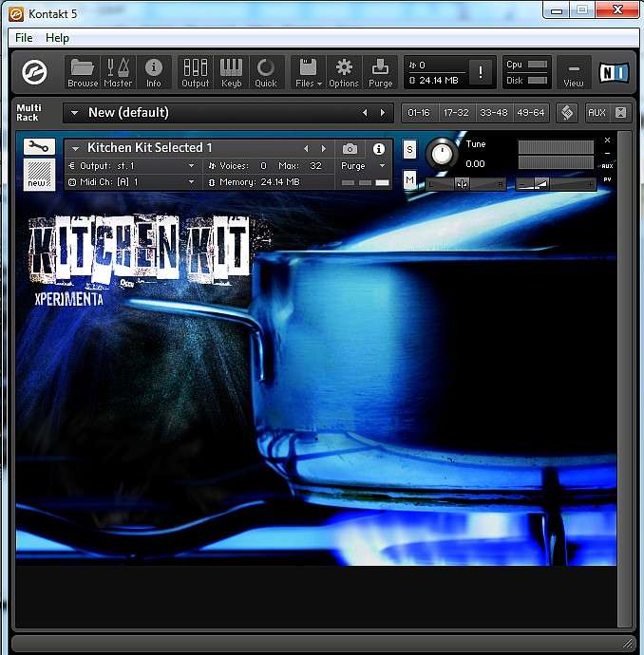
Task: Toggle the instrument AUX row
Action: pyautogui.click(x=607, y=166)
